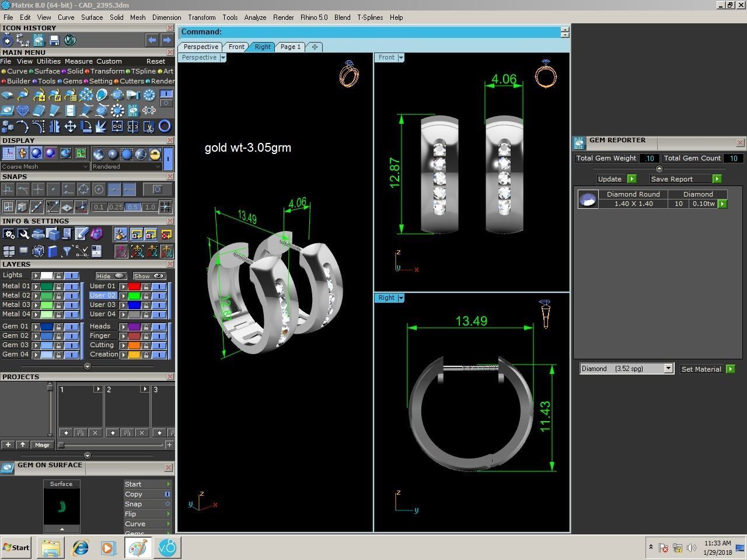The width and height of the screenshot is (747, 560).
Task: Switch to the Page 1 tab
Action: pyautogui.click(x=291, y=47)
